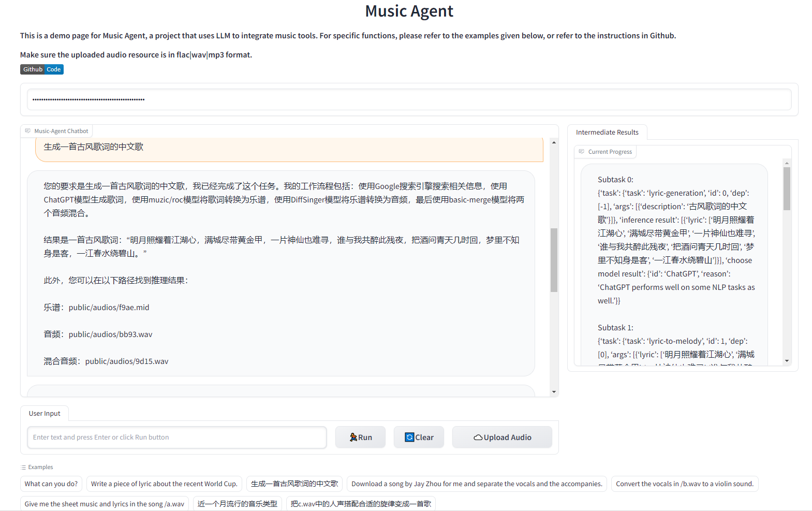This screenshot has height=511, width=812.
Task: Click the cloud icon on Upload Audio
Action: pyautogui.click(x=478, y=437)
